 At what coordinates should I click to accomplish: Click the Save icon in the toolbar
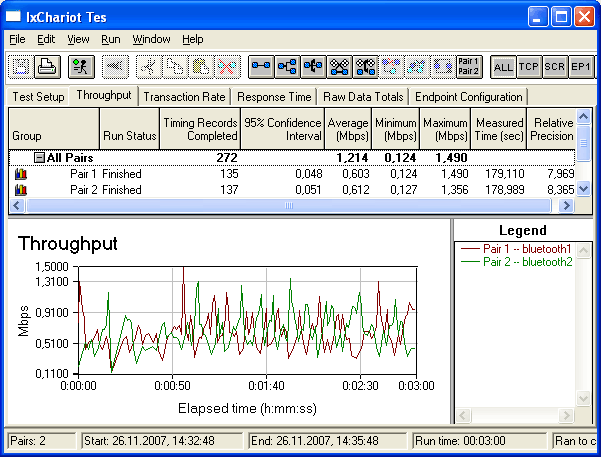click(x=22, y=67)
